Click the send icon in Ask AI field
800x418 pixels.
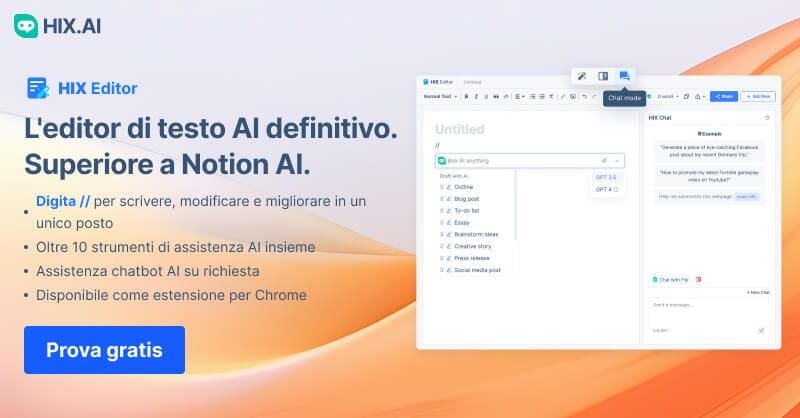(x=604, y=161)
